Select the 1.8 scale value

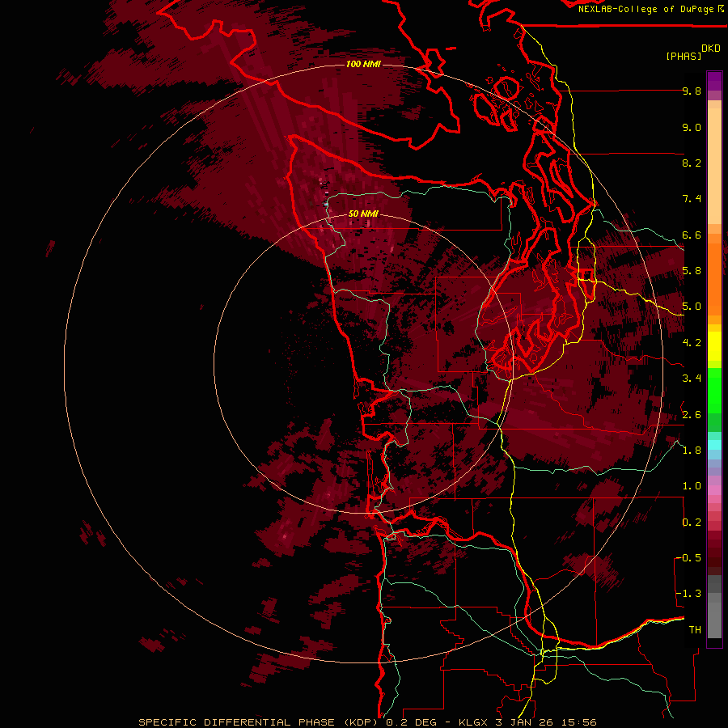click(x=692, y=451)
